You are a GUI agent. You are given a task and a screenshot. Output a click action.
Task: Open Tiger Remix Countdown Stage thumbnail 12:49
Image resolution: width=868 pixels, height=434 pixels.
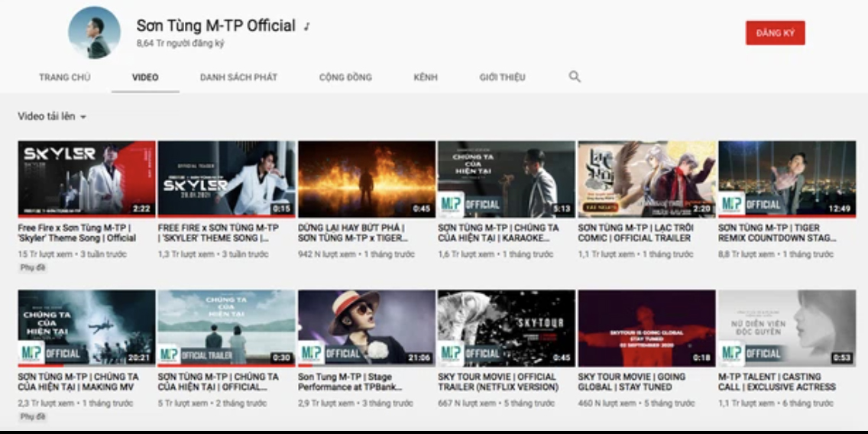[787, 180]
